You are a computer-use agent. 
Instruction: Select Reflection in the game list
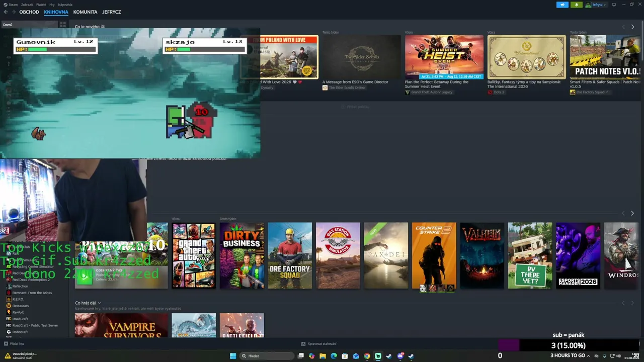tap(20, 286)
